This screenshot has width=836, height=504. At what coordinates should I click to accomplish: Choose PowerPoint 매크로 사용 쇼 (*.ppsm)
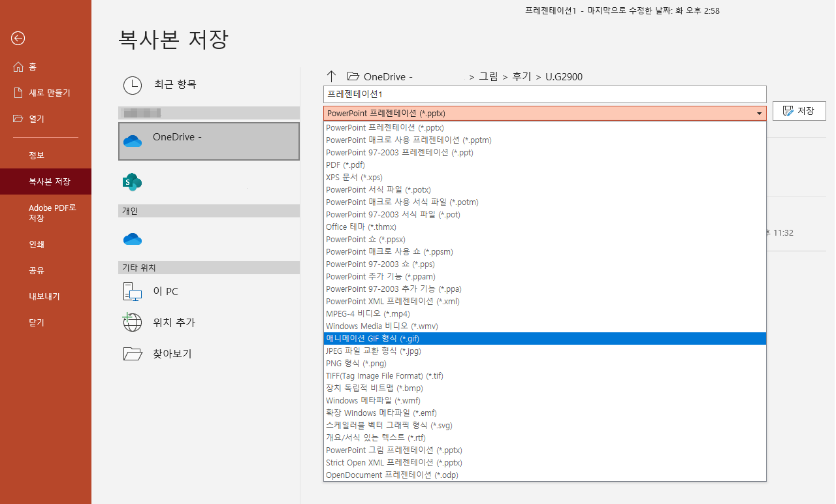point(545,252)
